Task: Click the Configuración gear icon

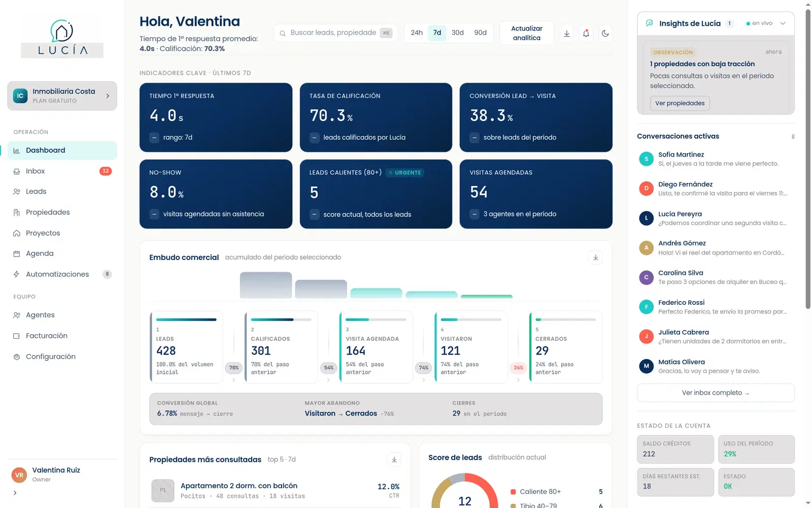Action: (17, 357)
